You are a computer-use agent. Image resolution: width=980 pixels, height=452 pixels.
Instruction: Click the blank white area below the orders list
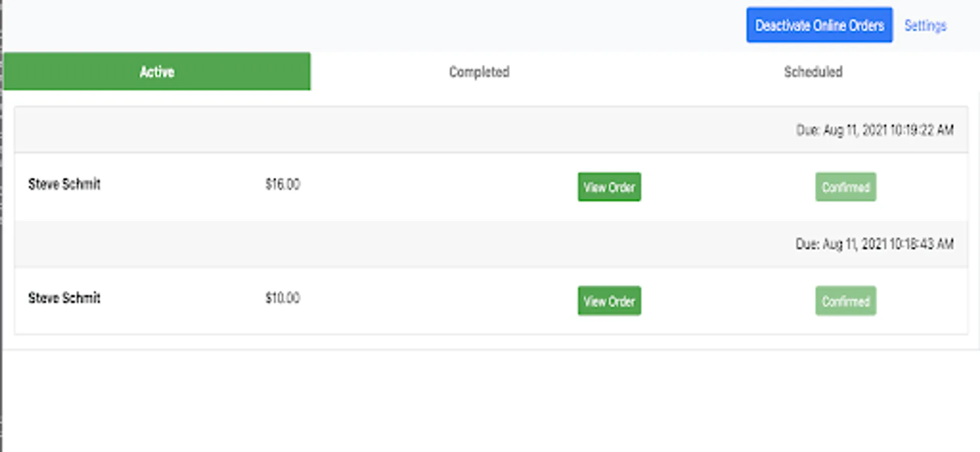point(490,402)
